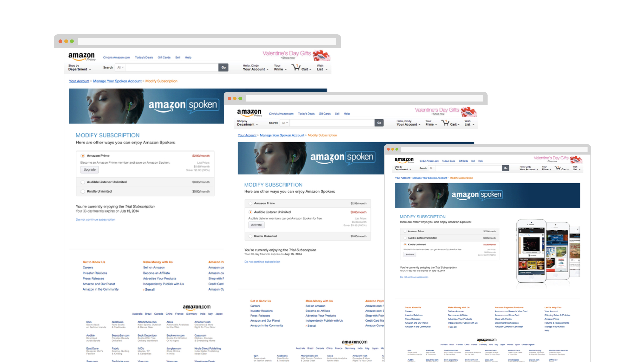The height and width of the screenshot is (362, 644).
Task: Focus the browser address bar of the left window
Action: (x=207, y=41)
